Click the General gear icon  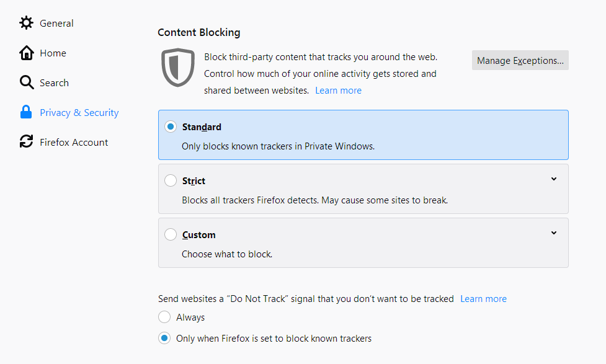26,23
